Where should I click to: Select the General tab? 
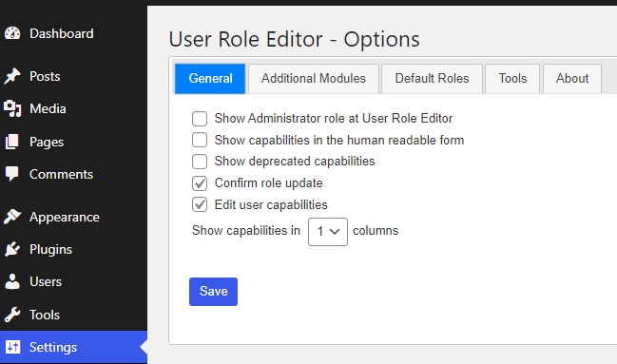[x=210, y=78]
